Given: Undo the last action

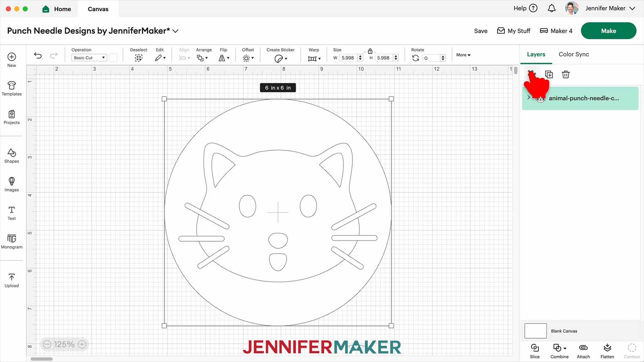Looking at the screenshot, I should coord(38,55).
